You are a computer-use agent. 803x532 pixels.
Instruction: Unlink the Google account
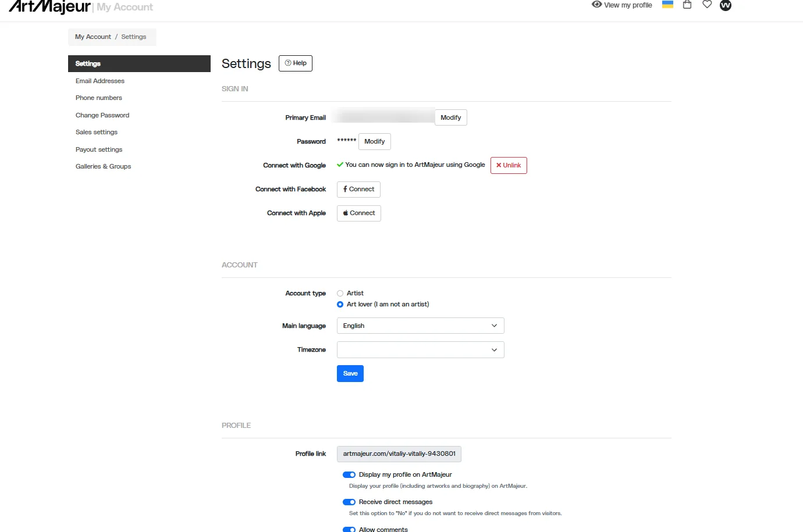point(509,166)
